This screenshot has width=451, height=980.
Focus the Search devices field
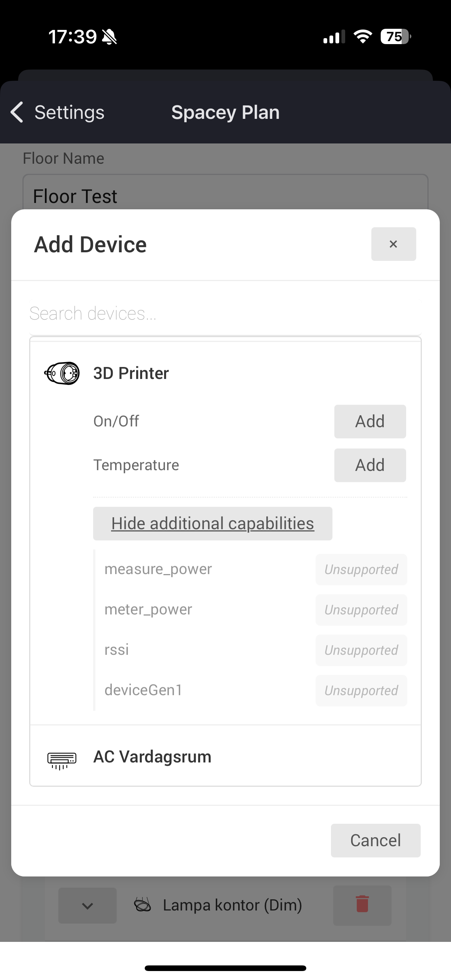[x=225, y=314]
